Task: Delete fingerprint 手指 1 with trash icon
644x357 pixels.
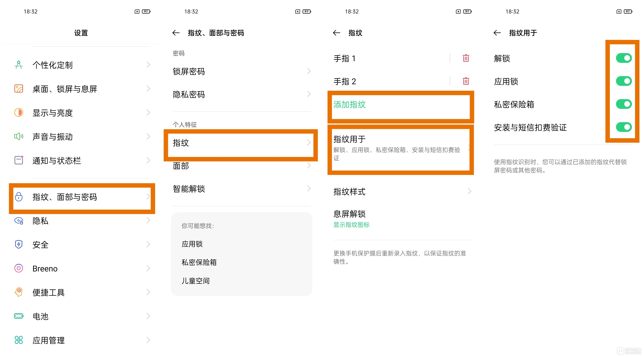Action: click(x=466, y=58)
